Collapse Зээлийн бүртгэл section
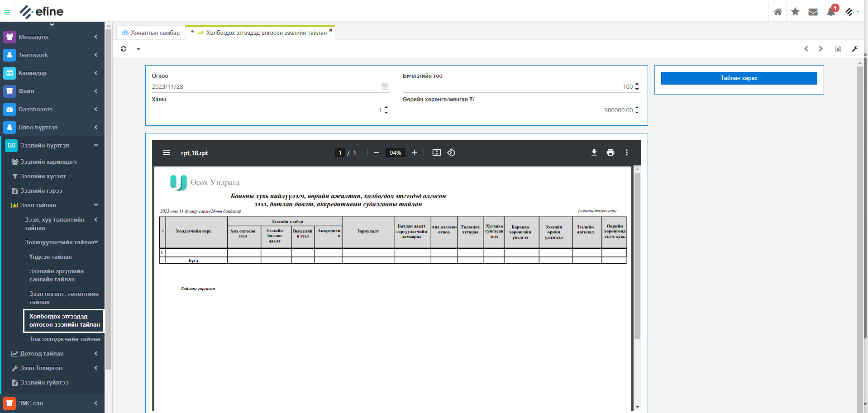The height and width of the screenshot is (413, 868). [x=96, y=145]
